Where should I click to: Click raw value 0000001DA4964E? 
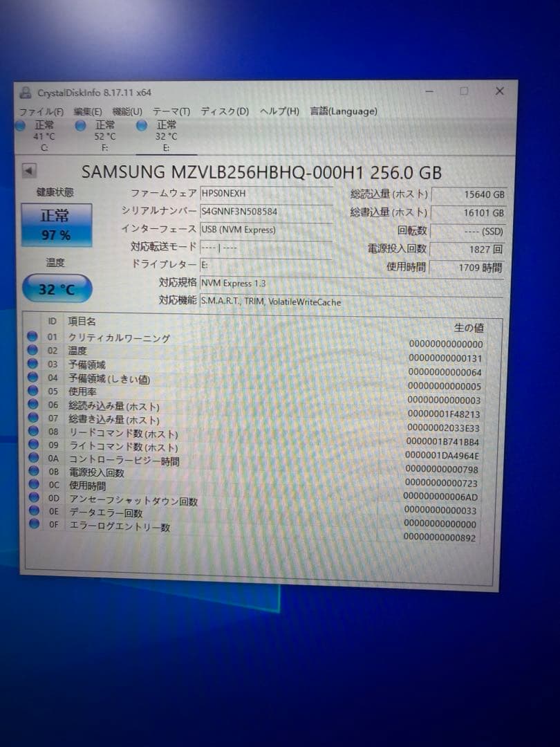(442, 455)
